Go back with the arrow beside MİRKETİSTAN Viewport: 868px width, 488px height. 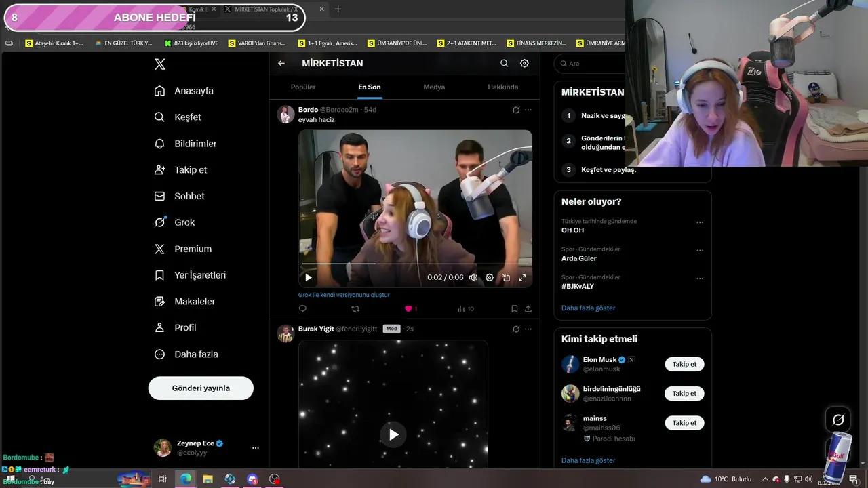pos(281,63)
